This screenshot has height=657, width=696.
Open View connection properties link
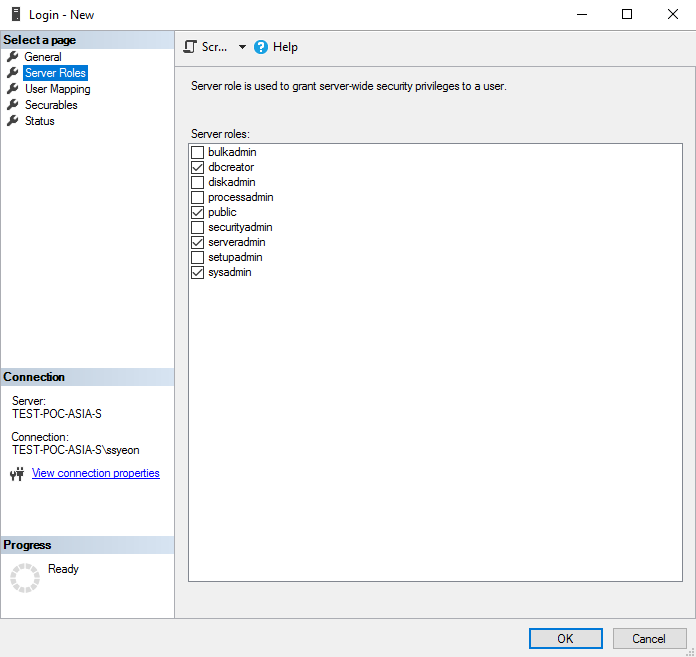[95, 473]
